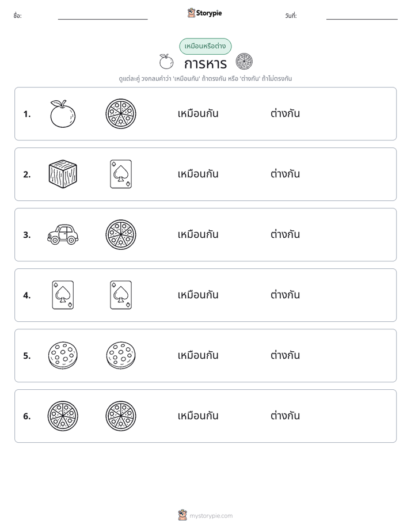
Task: Choose 'ต่างกัน' for question 3
Action: 285,234
